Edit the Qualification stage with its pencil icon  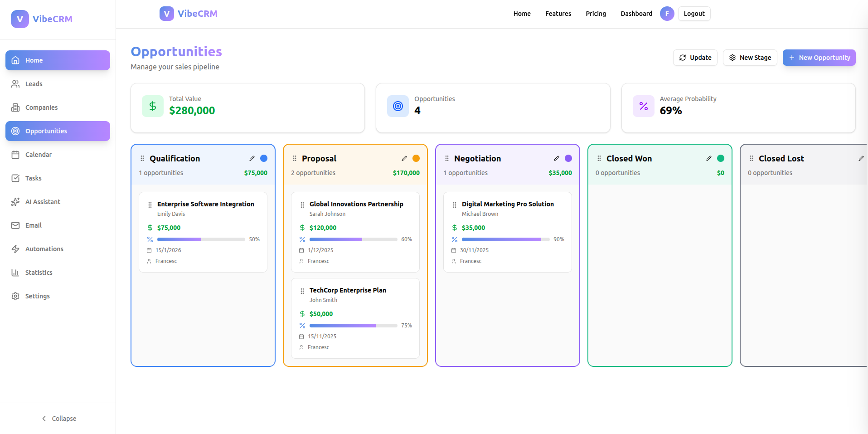pos(252,158)
